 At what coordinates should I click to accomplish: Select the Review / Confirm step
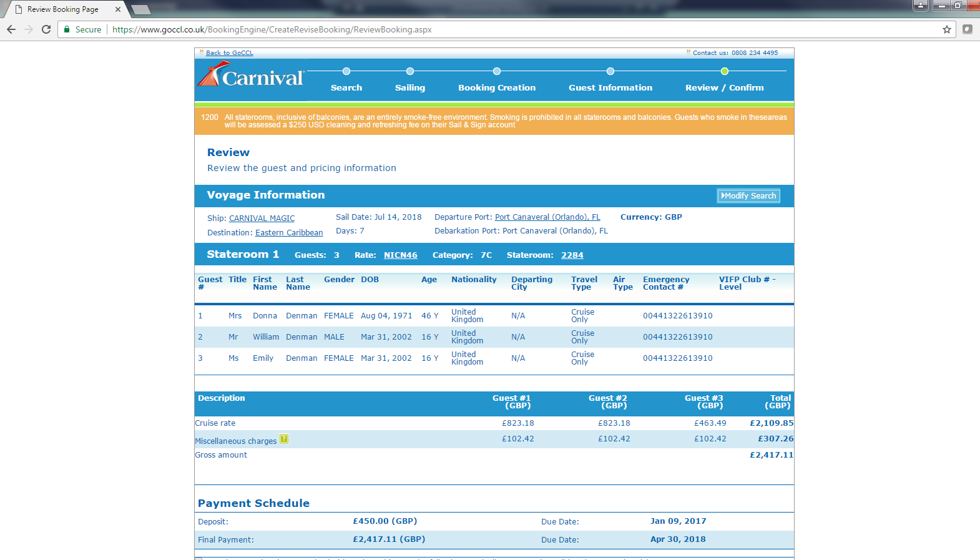[x=725, y=88]
